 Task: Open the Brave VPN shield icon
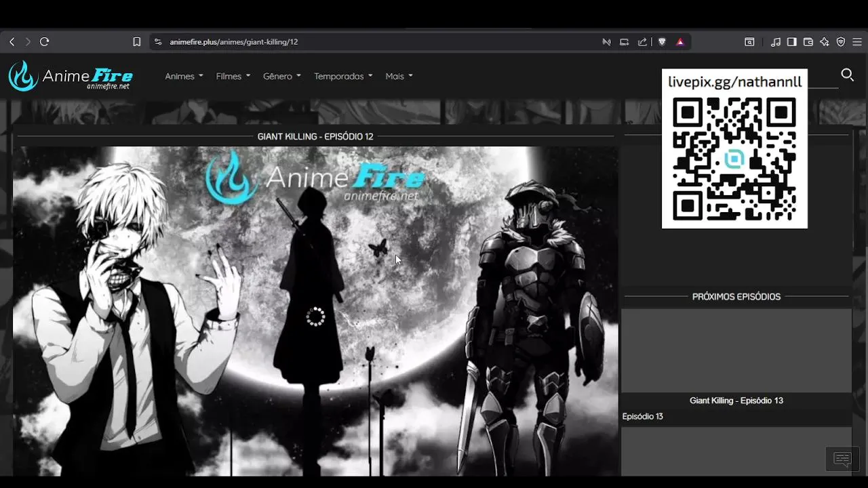tap(841, 41)
